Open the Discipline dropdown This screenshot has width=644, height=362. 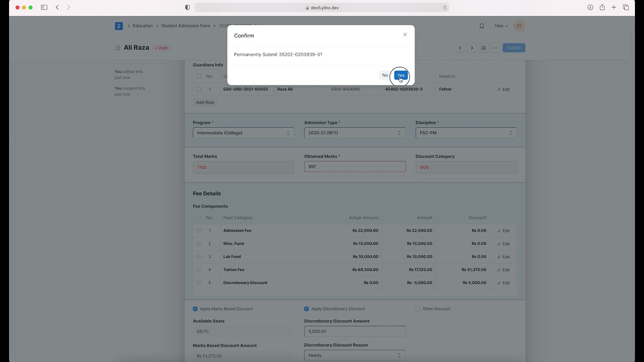[466, 133]
